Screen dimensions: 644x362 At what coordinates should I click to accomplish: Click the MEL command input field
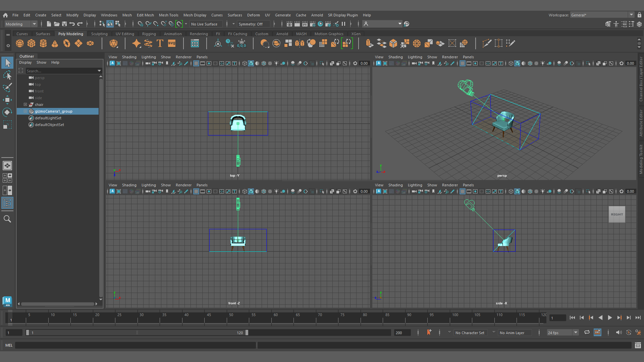click(x=134, y=345)
